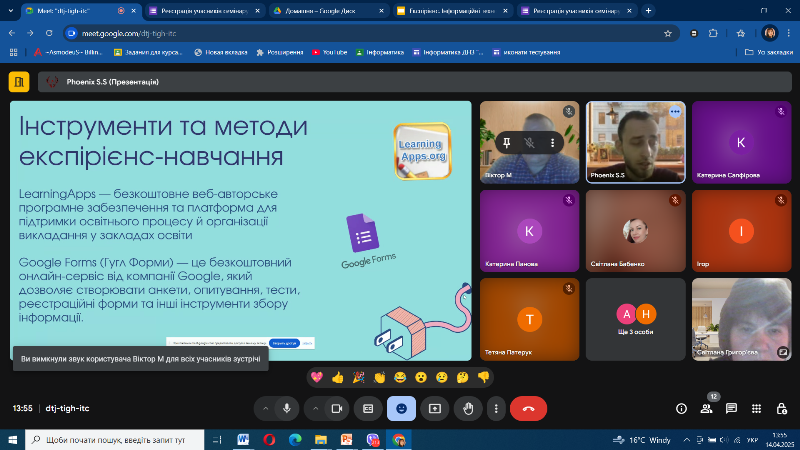Send the clapping hands reaction

click(x=379, y=378)
